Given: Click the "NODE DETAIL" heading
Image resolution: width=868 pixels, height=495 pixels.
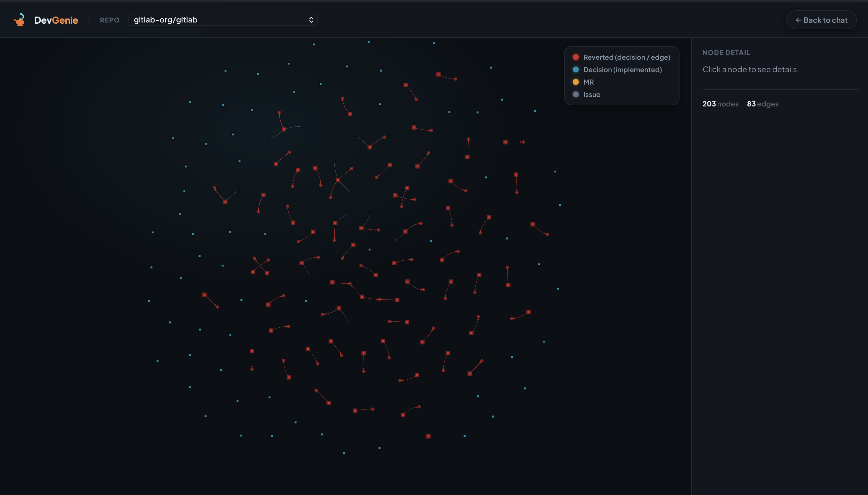Looking at the screenshot, I should (726, 53).
